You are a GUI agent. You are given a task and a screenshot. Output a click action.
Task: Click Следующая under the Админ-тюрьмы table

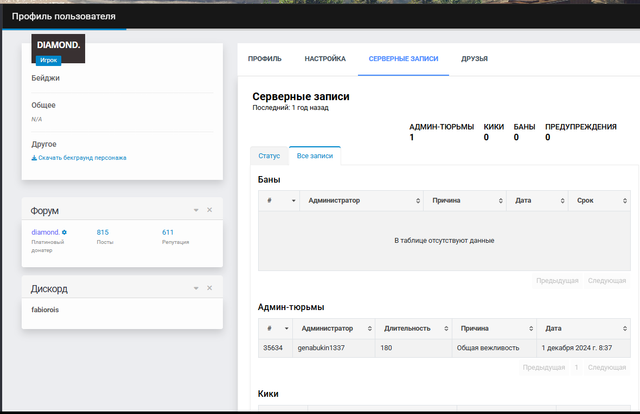pos(607,367)
